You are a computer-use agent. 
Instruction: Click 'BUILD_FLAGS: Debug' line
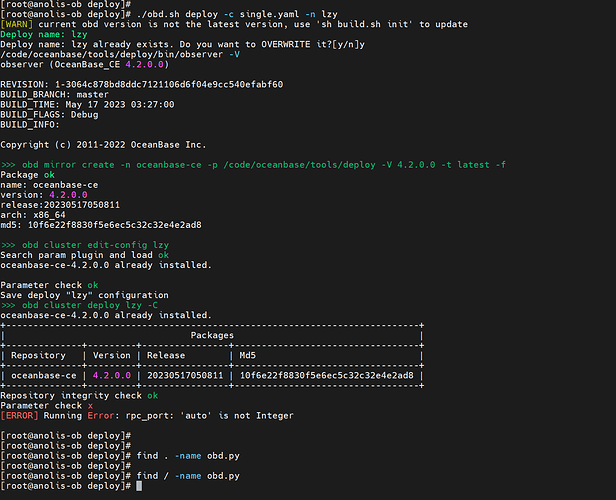[x=49, y=115]
